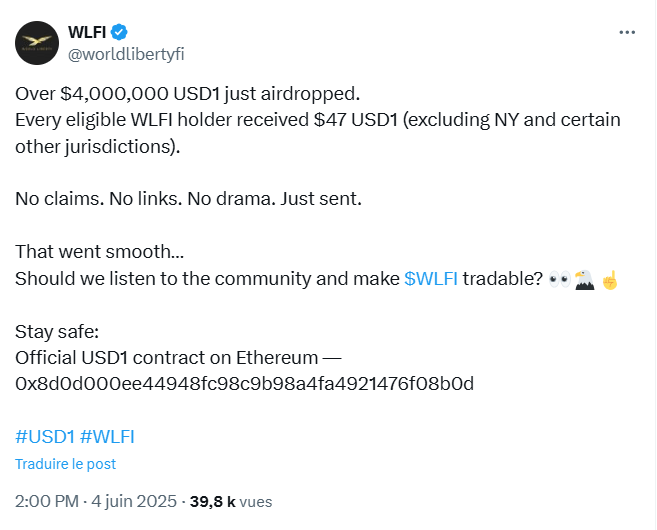Open the WLFI profile avatar

pyautogui.click(x=37, y=43)
